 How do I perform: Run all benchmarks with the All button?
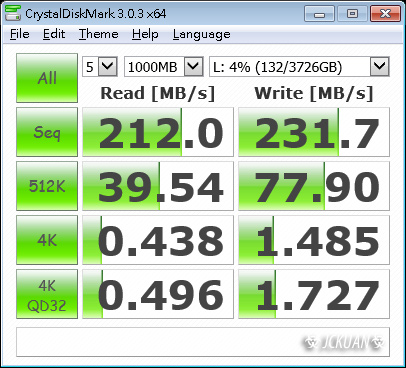pos(47,78)
